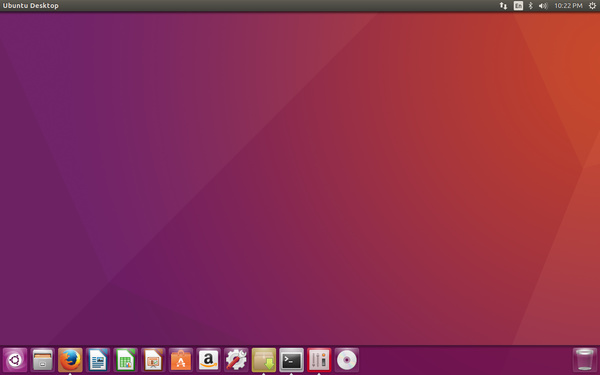Open the system session gear menu

coord(592,6)
